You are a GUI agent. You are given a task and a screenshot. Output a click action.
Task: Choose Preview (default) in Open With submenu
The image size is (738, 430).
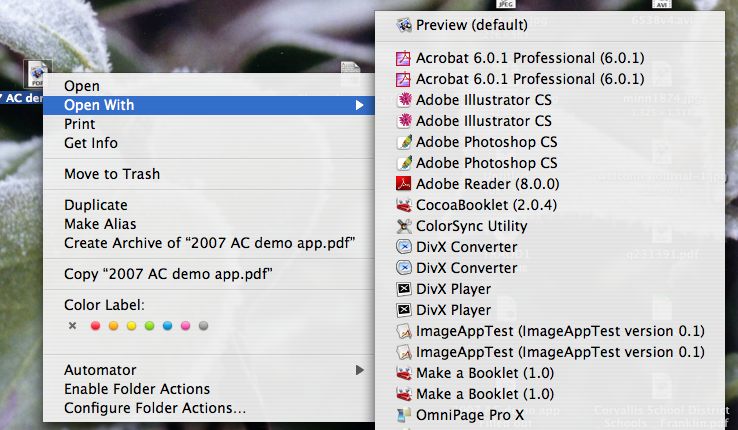pos(550,25)
